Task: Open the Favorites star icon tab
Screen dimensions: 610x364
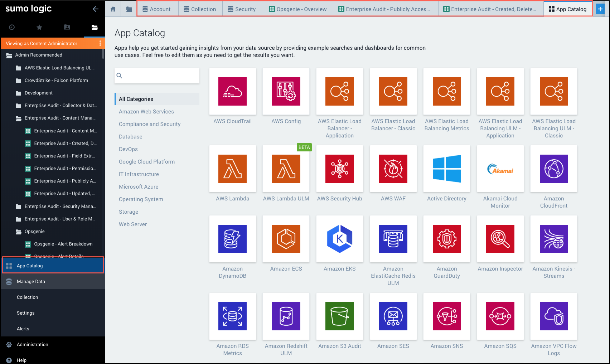Action: [39, 27]
